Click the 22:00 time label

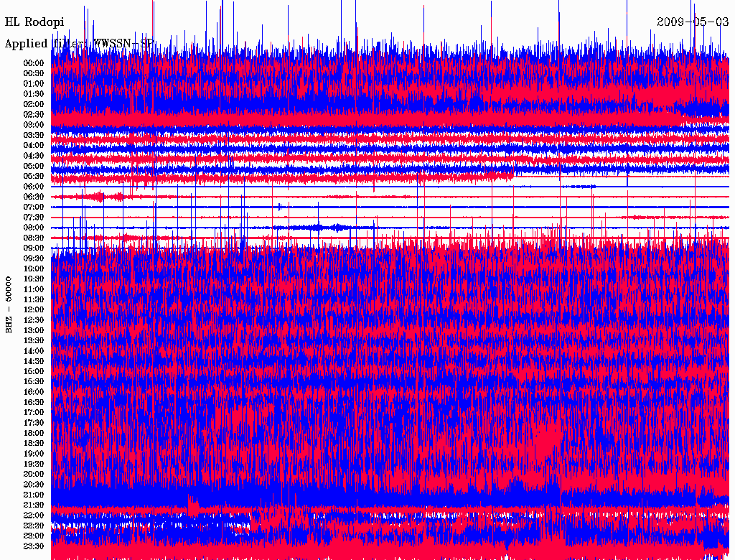coord(34,515)
